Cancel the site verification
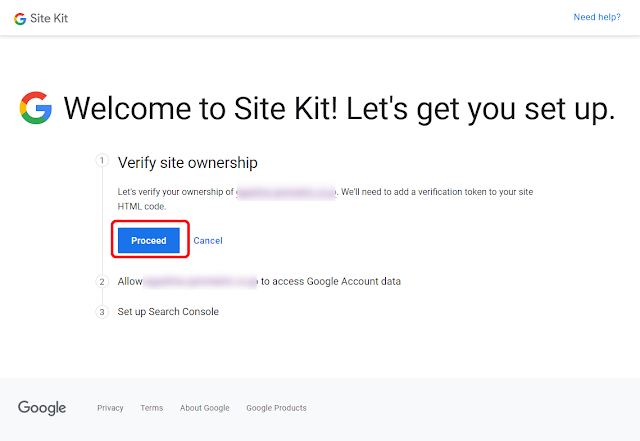The width and height of the screenshot is (640, 441). coord(208,241)
